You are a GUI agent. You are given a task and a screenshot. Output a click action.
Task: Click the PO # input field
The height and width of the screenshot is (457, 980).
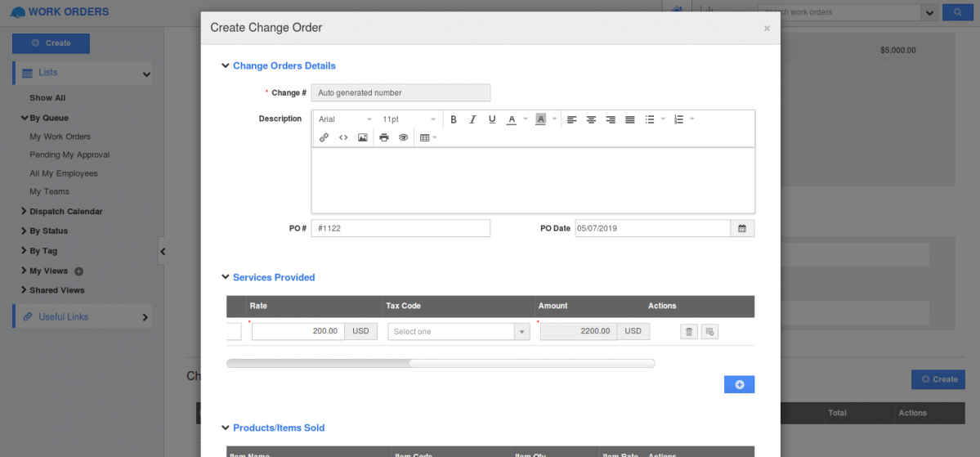(x=401, y=229)
